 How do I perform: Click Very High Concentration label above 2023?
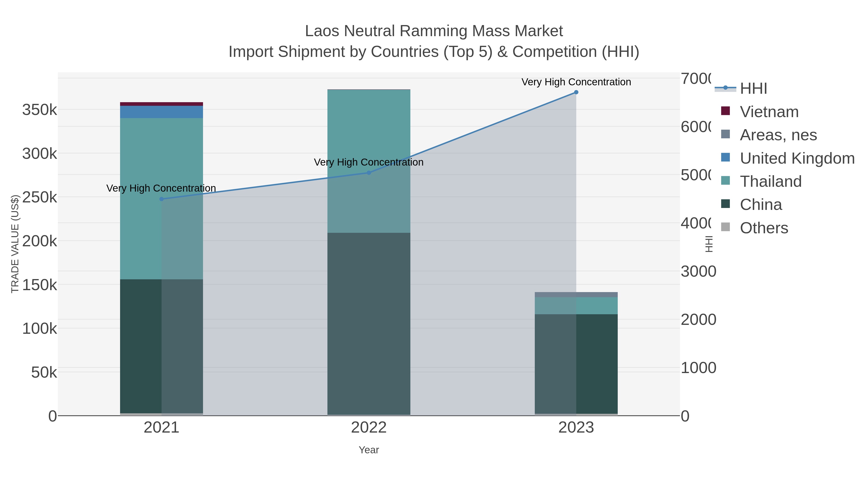576,82
